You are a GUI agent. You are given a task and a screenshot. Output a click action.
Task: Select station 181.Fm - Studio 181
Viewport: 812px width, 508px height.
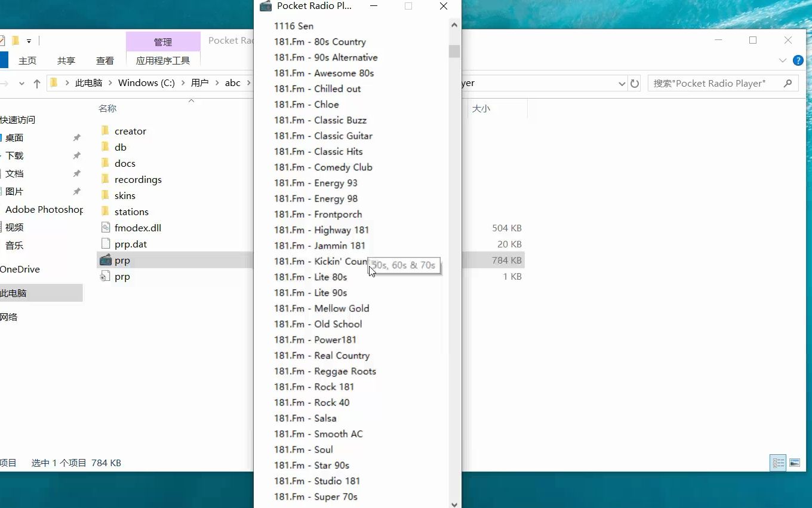pyautogui.click(x=317, y=481)
